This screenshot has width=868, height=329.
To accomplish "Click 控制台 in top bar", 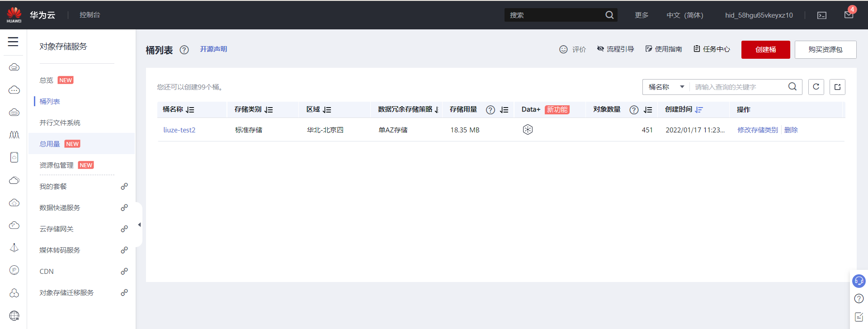I will [x=90, y=15].
